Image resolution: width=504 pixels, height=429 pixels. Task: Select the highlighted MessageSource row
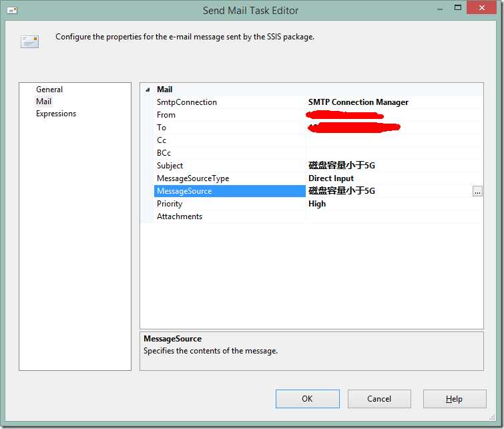coord(230,191)
